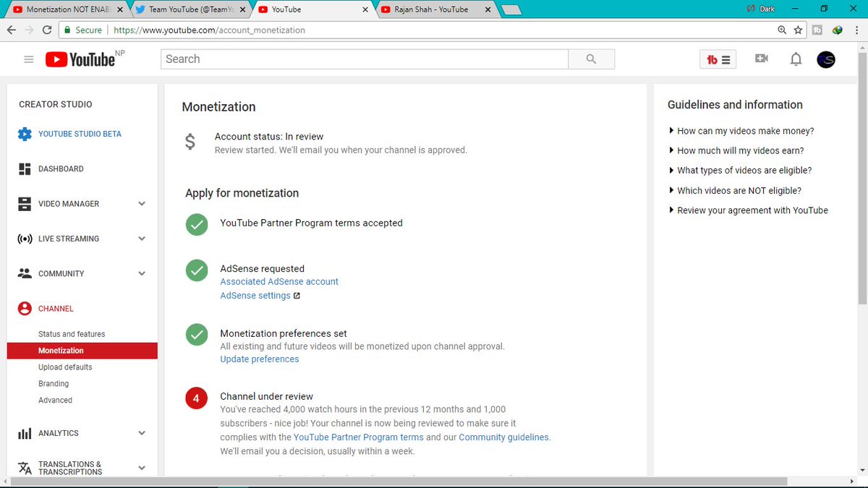Expand 'How can my videos make money?'

point(741,131)
